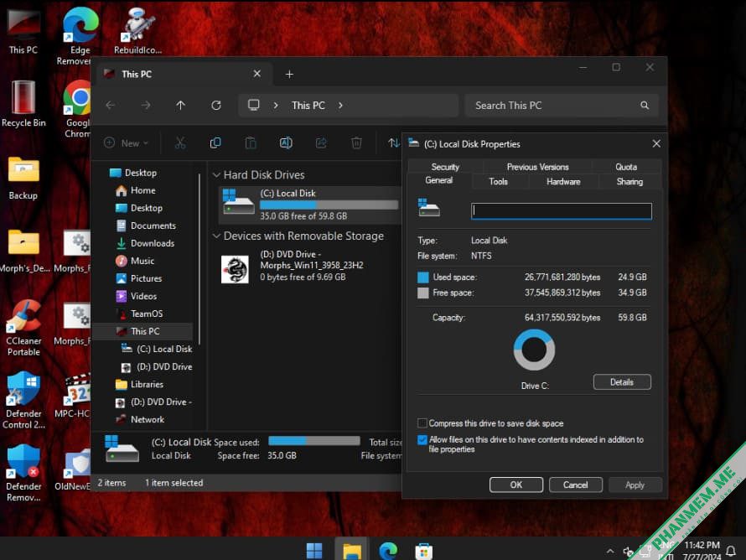Open CCleaner Portable desktop shortcut
Image resolution: width=746 pixels, height=560 pixels.
pyautogui.click(x=23, y=329)
